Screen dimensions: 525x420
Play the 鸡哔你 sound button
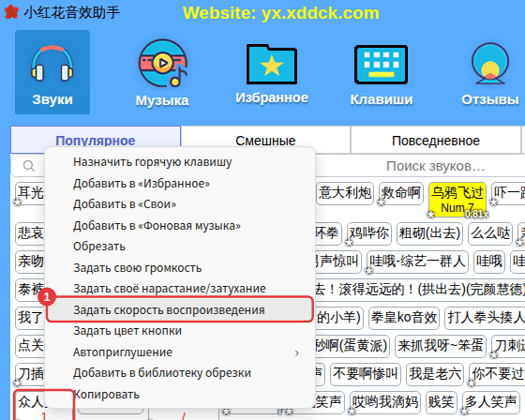pos(369,233)
